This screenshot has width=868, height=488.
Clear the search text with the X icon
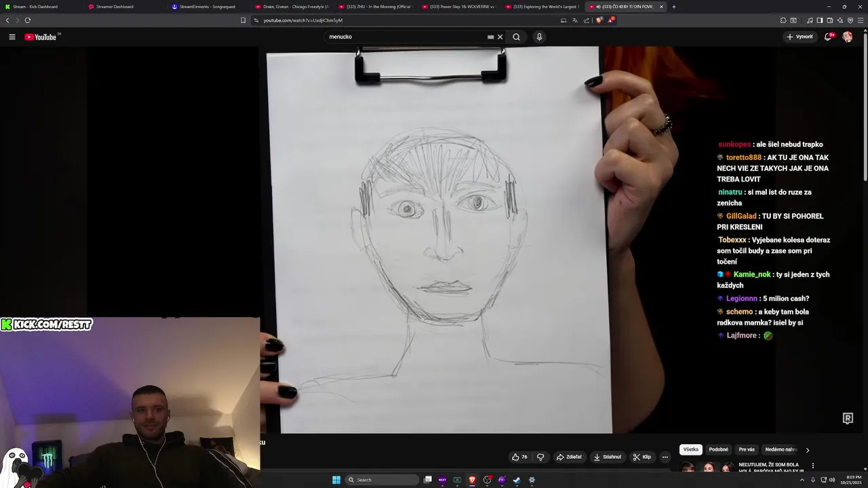(x=500, y=37)
